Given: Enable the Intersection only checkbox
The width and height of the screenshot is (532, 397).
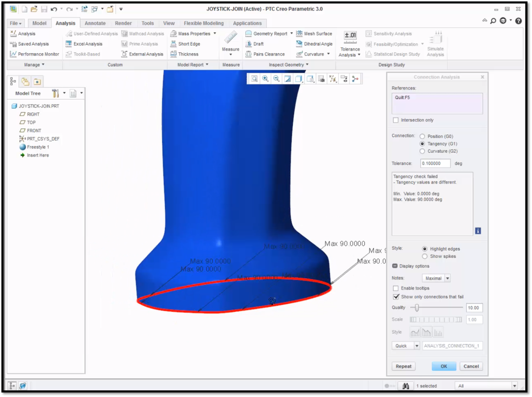Looking at the screenshot, I should coord(395,120).
